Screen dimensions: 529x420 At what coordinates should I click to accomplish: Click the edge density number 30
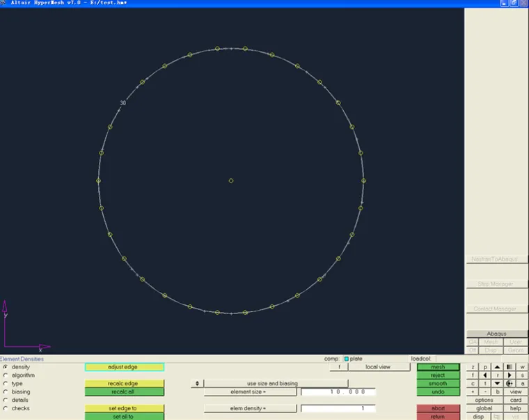[x=123, y=103]
